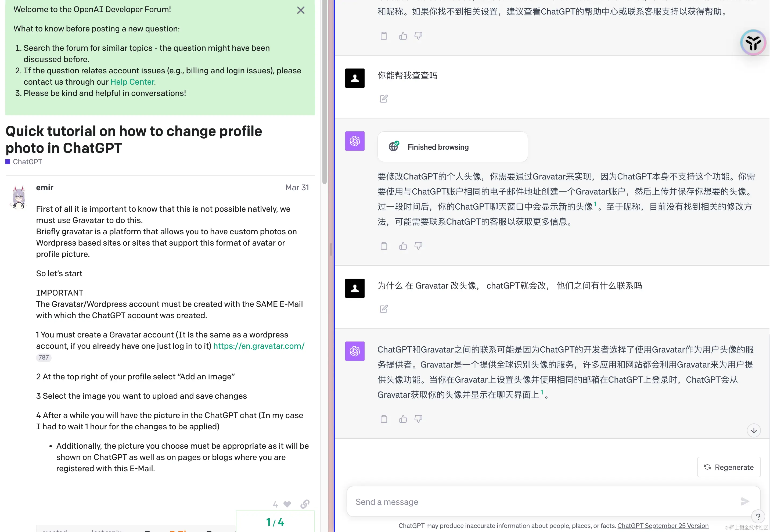Click the send arrow icon in the message box
The width and height of the screenshot is (770, 532).
pos(745,501)
